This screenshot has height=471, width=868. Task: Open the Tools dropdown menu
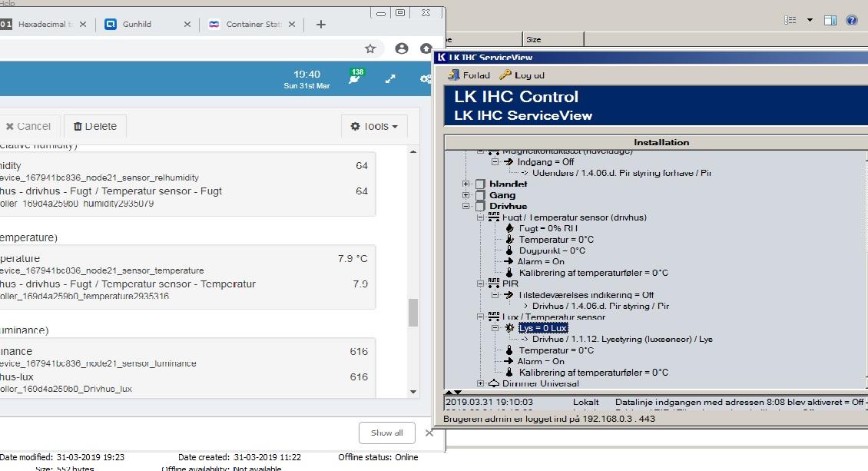[x=374, y=126]
